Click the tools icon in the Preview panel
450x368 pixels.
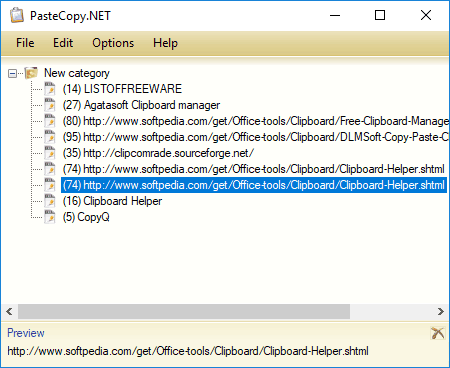(438, 333)
